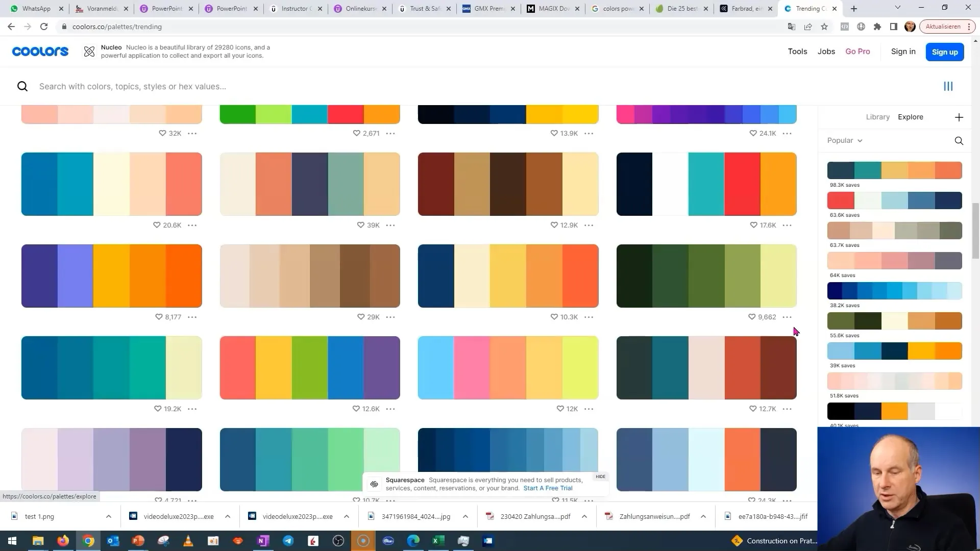The width and height of the screenshot is (980, 551).
Task: Click the Coolors logo in the top left
Action: 40,51
